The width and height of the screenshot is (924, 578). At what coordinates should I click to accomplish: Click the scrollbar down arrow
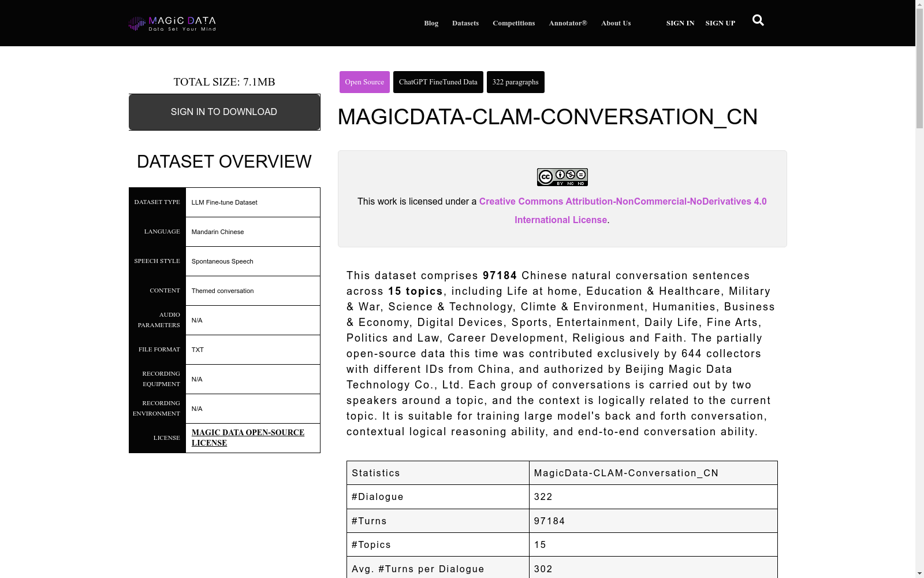919,573
